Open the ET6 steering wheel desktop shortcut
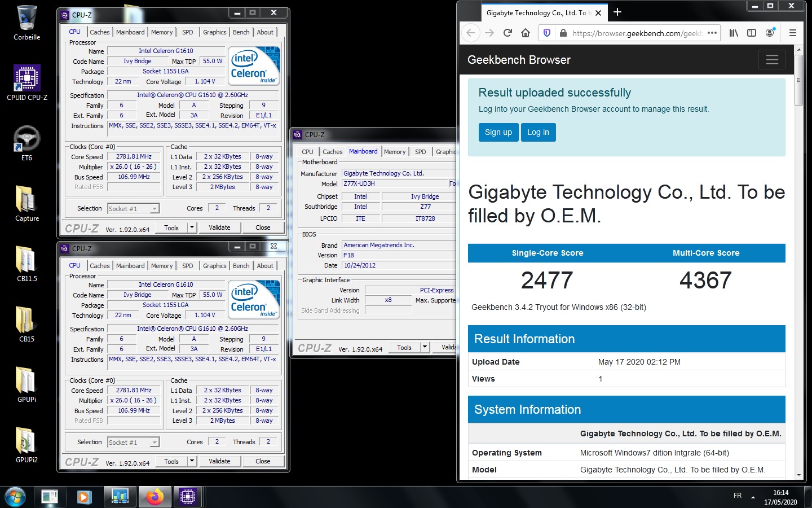Screen dimensions: 812x508 [27, 143]
